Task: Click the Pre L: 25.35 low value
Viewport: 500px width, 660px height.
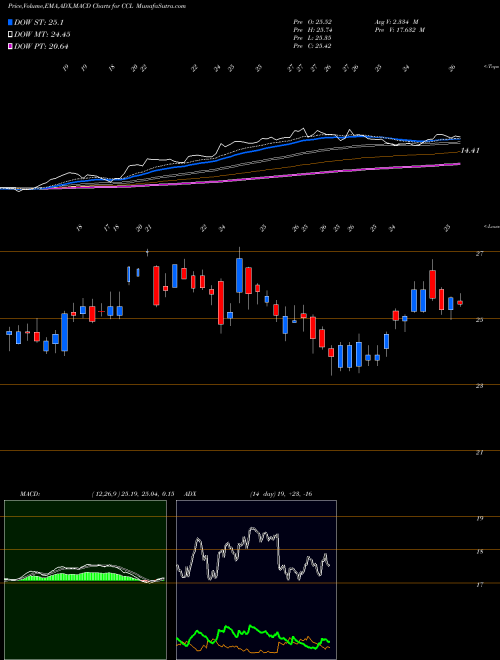Action: 312,38
